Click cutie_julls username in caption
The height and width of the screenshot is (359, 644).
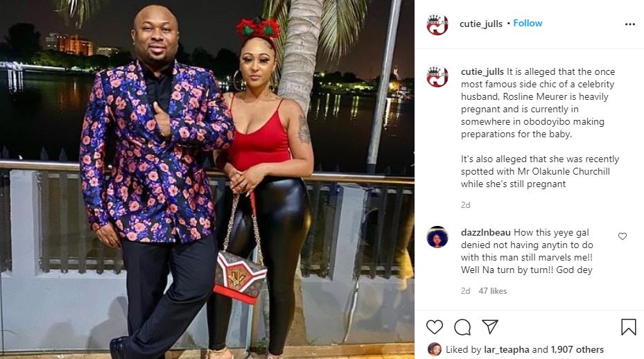[x=482, y=72]
